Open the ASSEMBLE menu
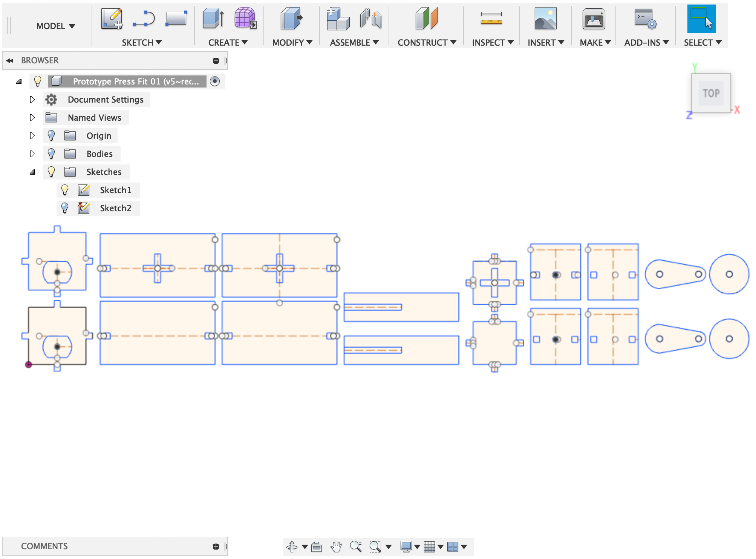This screenshot has width=756, height=559. 354,43
